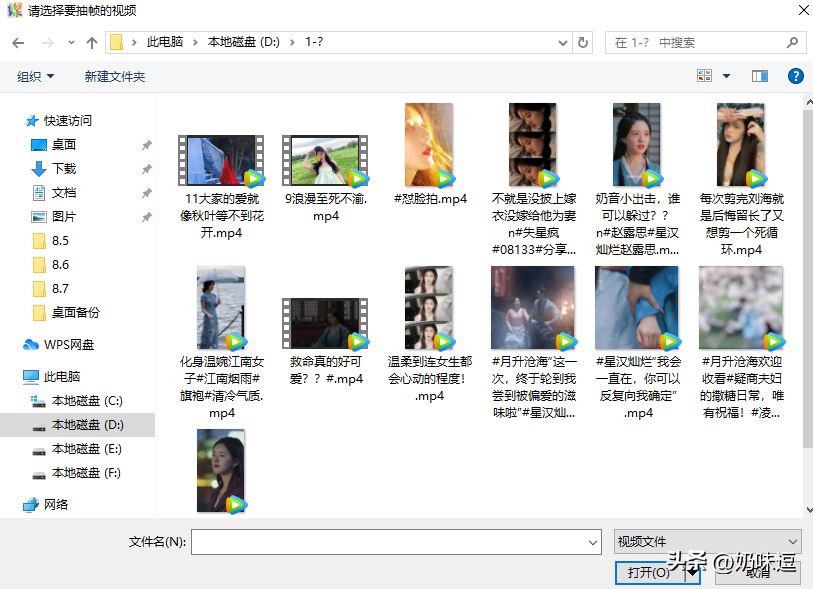
Task: Toggle the preview pane
Action: pyautogui.click(x=760, y=76)
